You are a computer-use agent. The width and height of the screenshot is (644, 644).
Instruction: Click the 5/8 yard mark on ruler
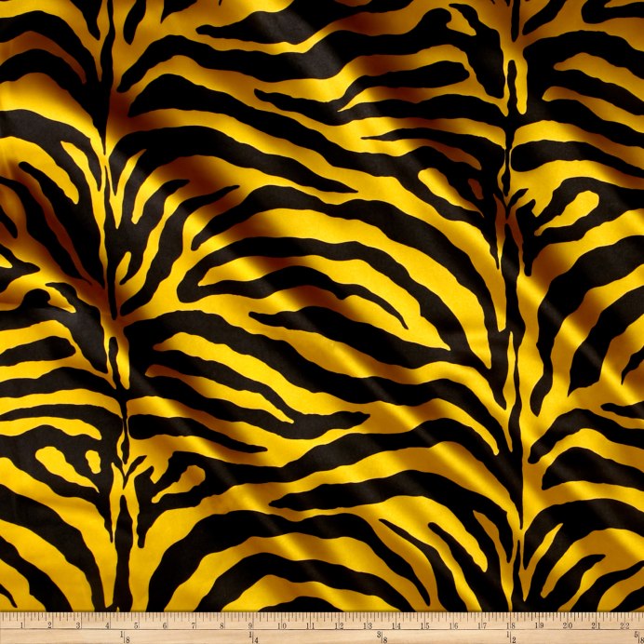coord(638,637)
